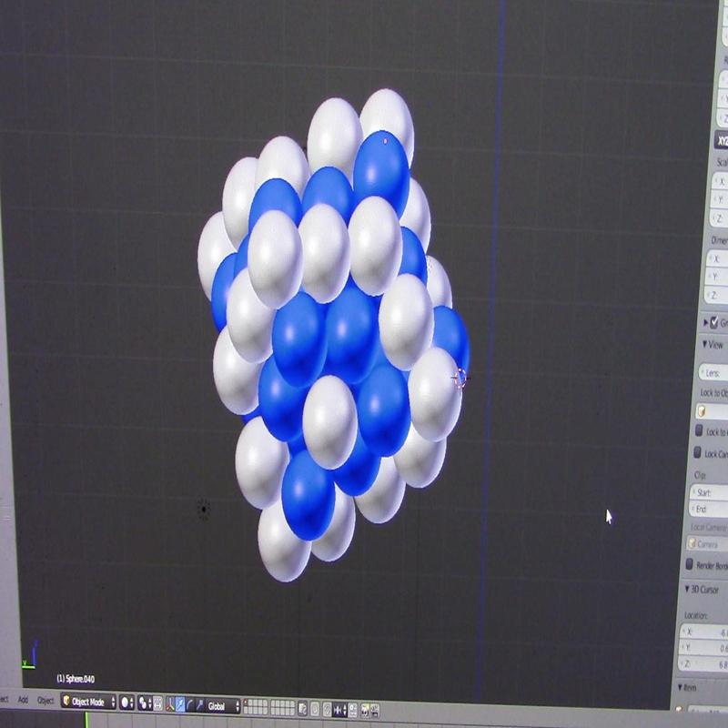Screen dimensions: 728x728
Task: Open the viewport shading sphere icon
Action: click(126, 703)
